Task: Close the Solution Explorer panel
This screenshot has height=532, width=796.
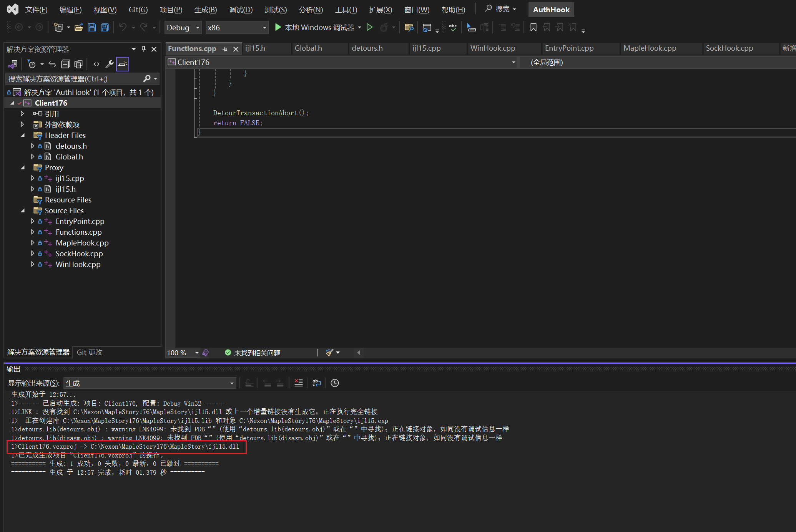Action: click(154, 49)
